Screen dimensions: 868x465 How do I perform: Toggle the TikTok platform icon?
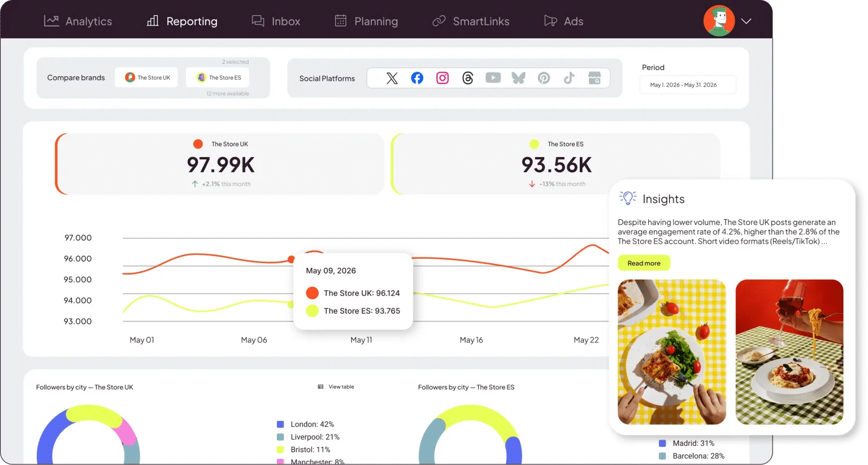(x=569, y=78)
